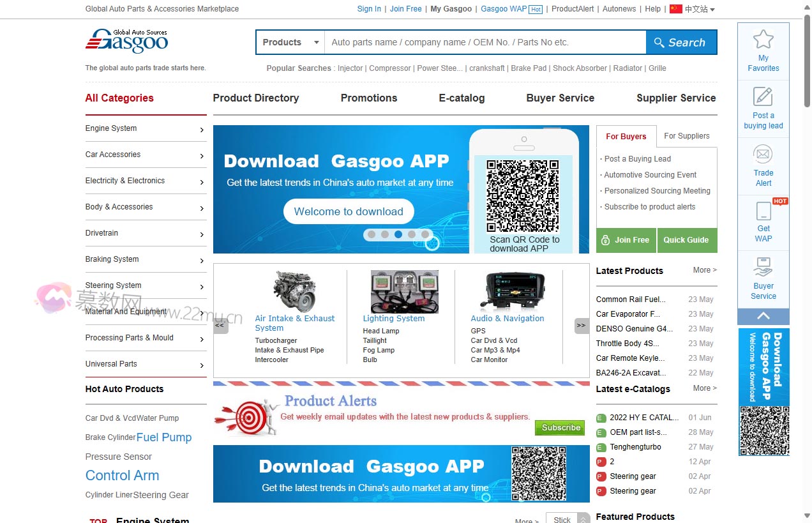Click the Trade Alert envelope icon
Screen dimensions: 812x523
tap(763, 155)
